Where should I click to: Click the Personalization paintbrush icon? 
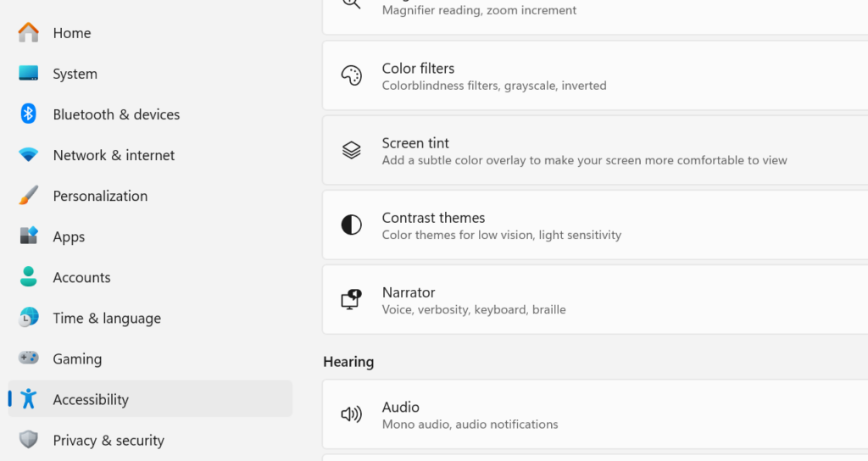point(28,196)
